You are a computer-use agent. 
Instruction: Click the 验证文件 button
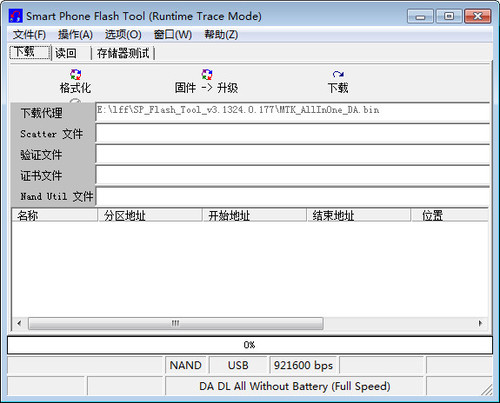tap(53, 155)
